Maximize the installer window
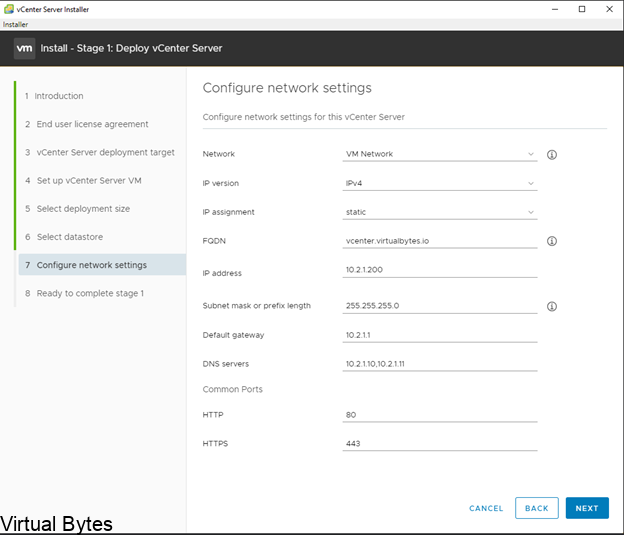This screenshot has width=624, height=535. coord(582,9)
